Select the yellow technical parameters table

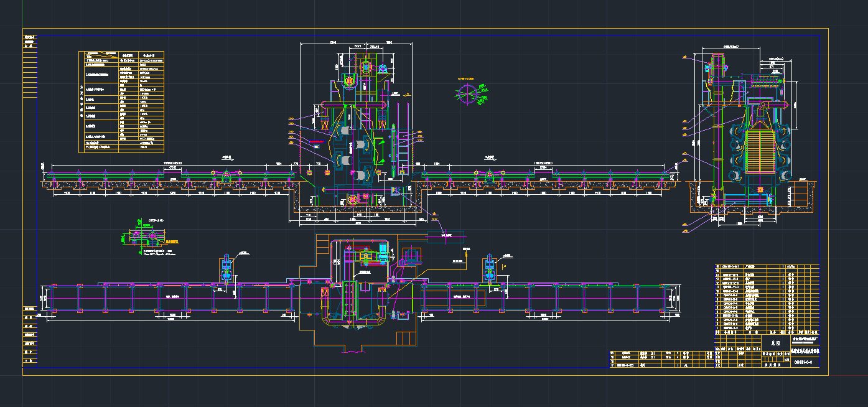coord(121,102)
